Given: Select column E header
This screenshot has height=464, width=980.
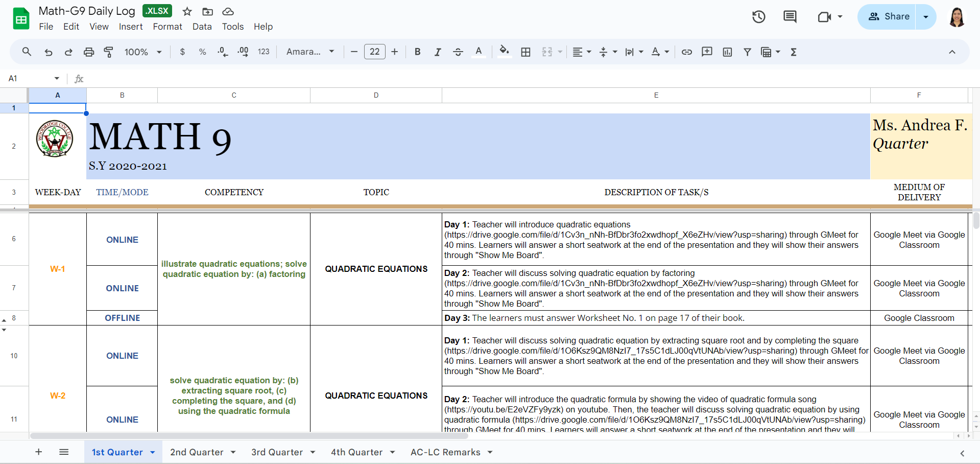Looking at the screenshot, I should click(656, 95).
